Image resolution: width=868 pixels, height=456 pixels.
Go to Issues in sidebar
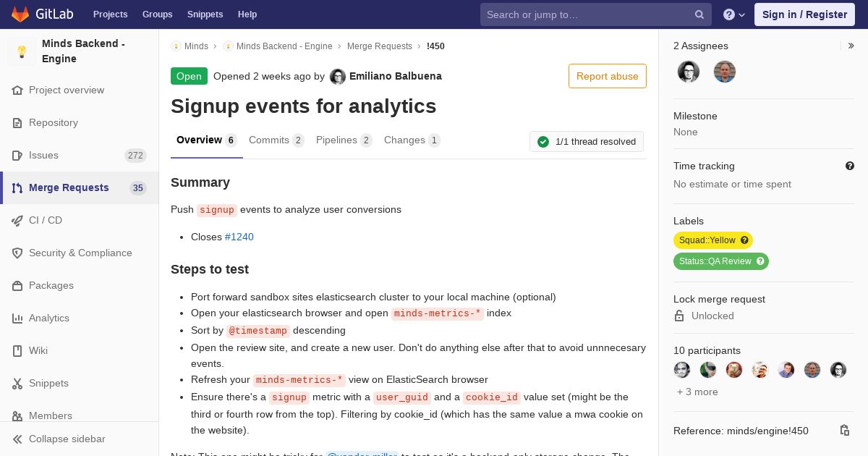80,156
